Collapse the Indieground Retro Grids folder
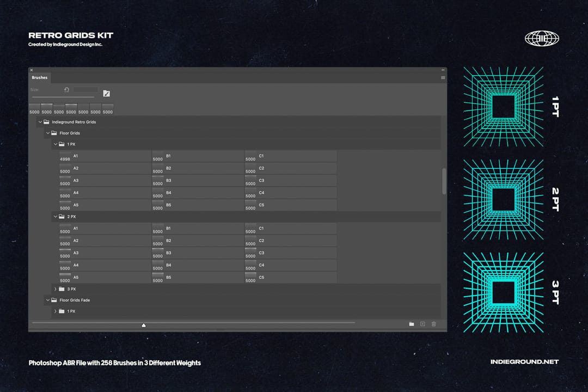588x392 pixels. tap(40, 122)
